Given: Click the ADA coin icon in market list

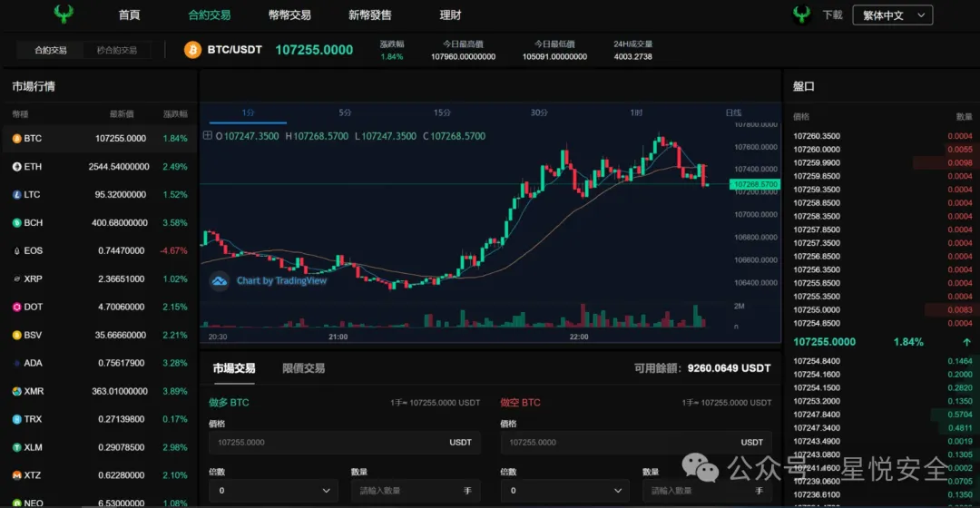Looking at the screenshot, I should 17,363.
